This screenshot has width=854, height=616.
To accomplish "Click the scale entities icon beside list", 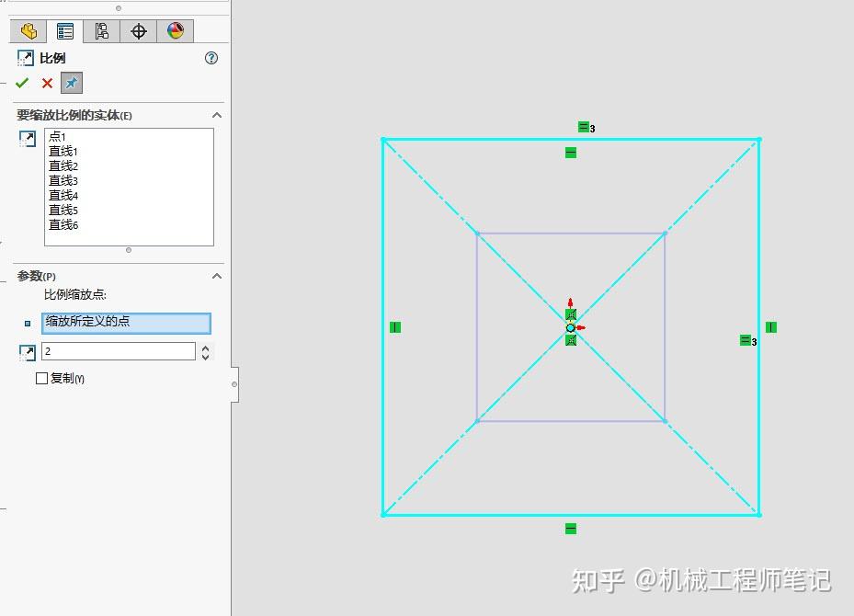I will point(28,138).
